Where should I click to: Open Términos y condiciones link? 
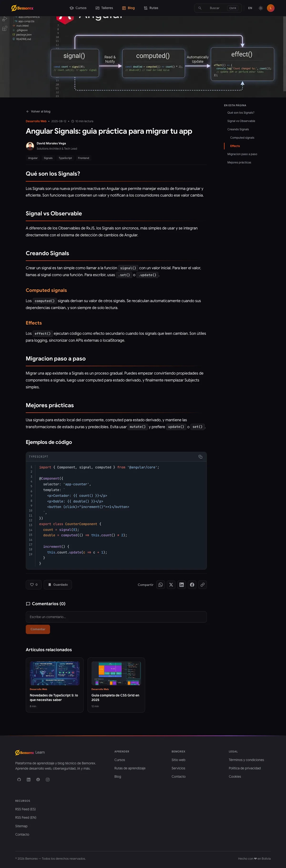(x=246, y=760)
